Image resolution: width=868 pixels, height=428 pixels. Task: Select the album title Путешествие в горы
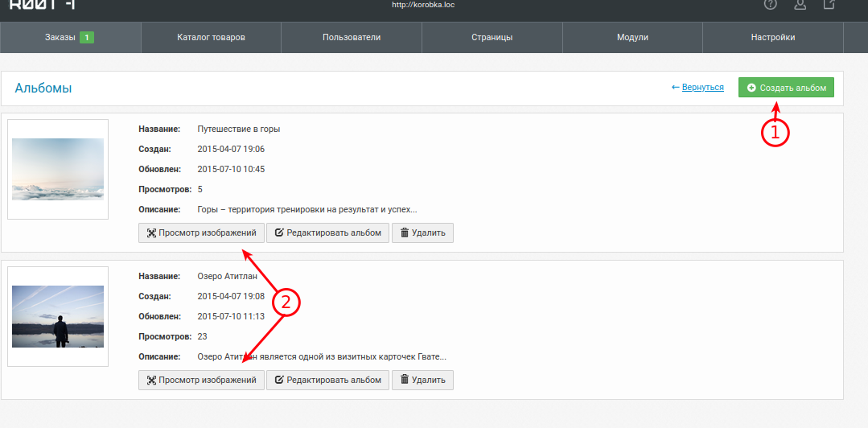pos(239,129)
